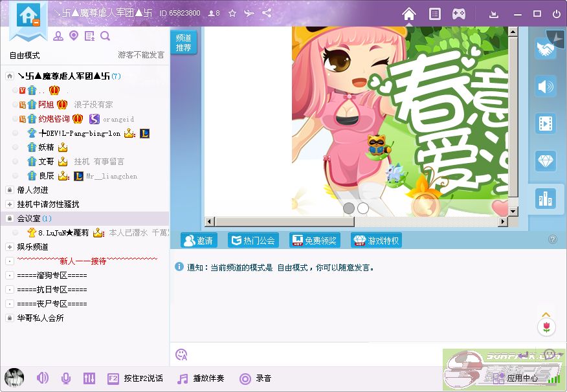Open the emoji picker in the chat input
567x392 pixels.
[x=181, y=354]
